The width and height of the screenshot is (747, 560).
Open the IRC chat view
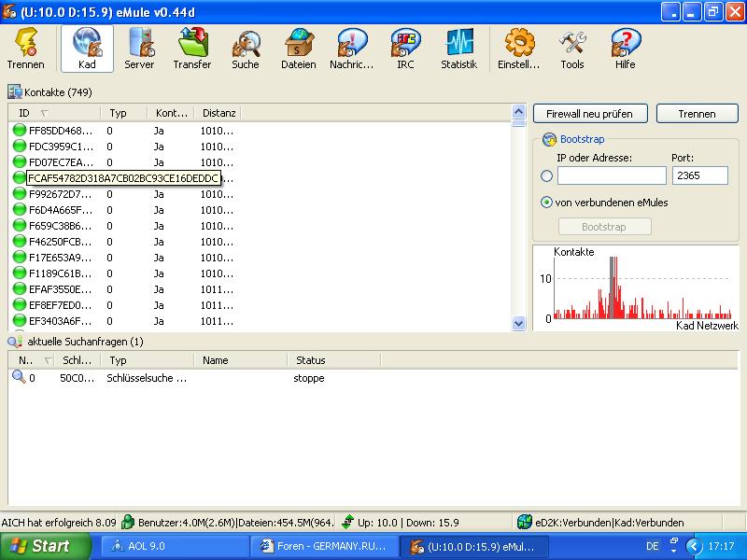click(x=405, y=49)
